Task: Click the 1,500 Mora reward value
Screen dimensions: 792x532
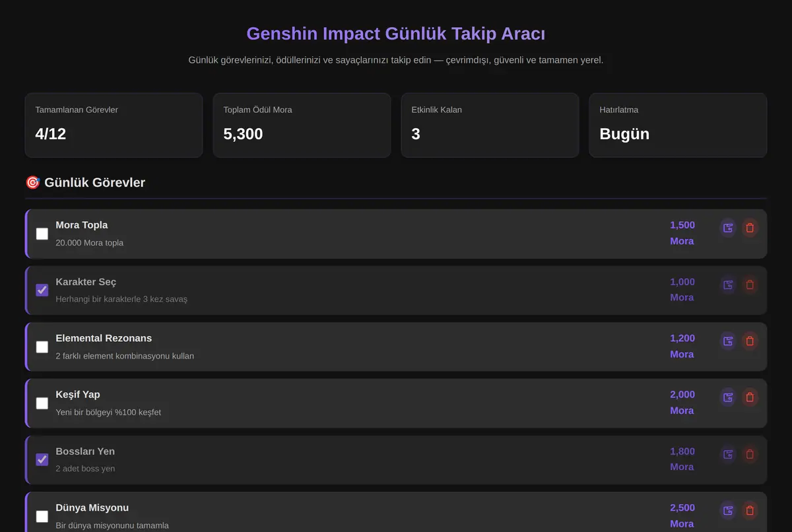Action: point(682,233)
